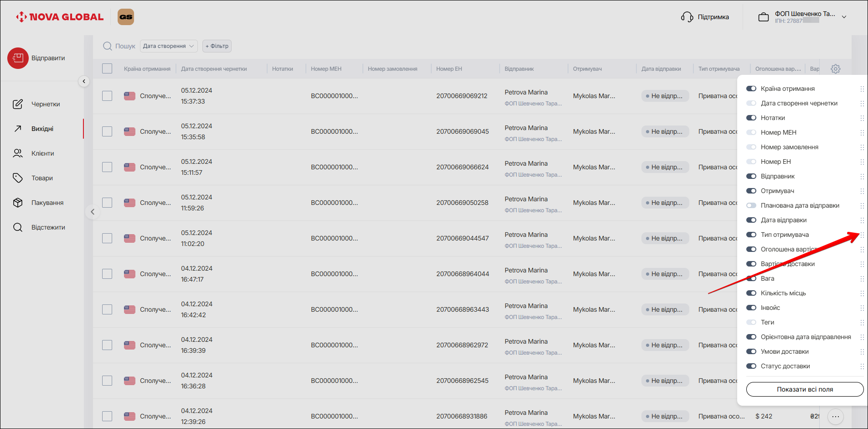Click the drag handle beside Тип отримувача
Viewport: 868px width, 429px height.
(x=862, y=235)
